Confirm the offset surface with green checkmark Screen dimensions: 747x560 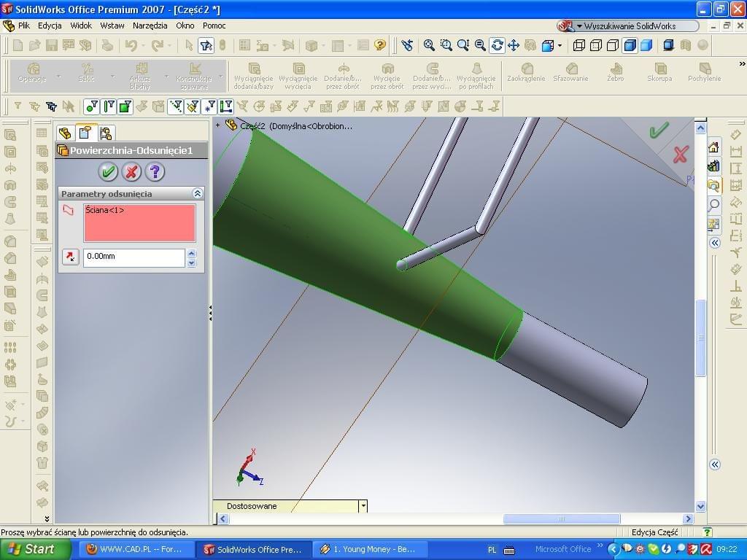tap(108, 172)
